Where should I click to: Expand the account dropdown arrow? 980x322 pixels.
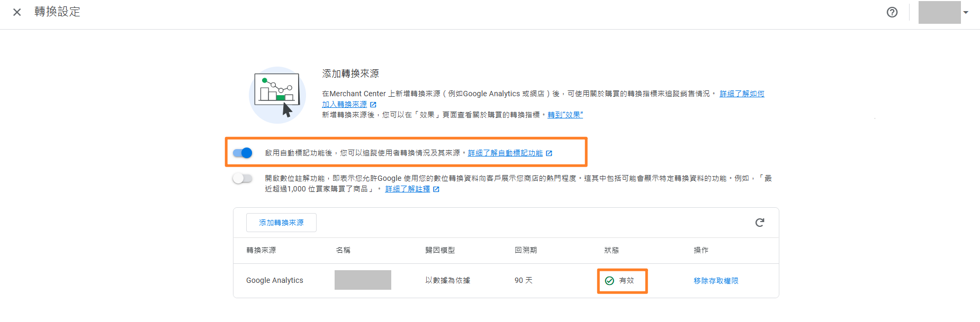coord(966,12)
